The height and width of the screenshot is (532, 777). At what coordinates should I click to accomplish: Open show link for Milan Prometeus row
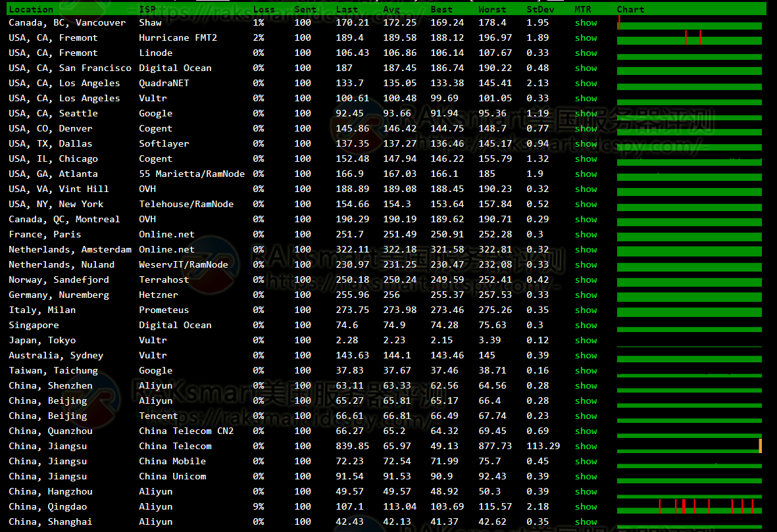(586, 310)
